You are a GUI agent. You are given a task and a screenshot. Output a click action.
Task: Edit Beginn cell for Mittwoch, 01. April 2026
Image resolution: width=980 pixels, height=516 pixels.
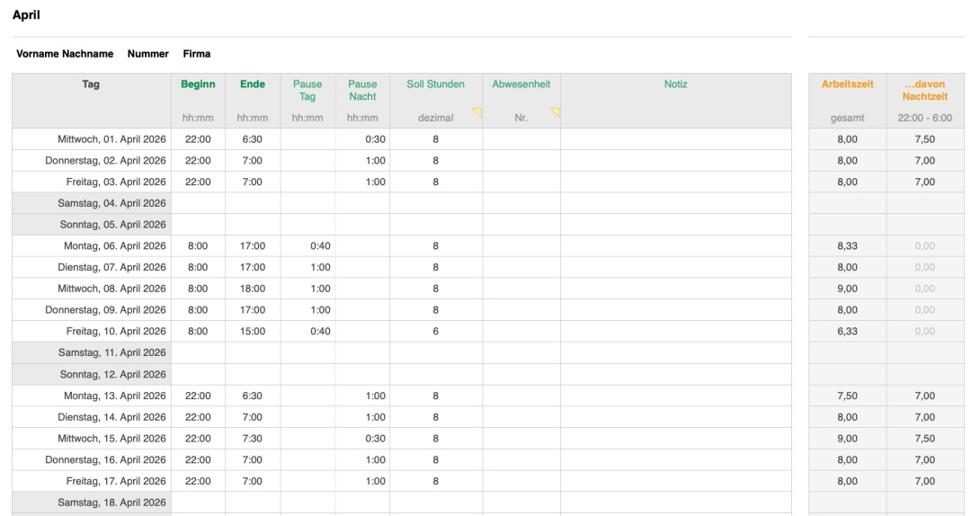click(x=198, y=139)
